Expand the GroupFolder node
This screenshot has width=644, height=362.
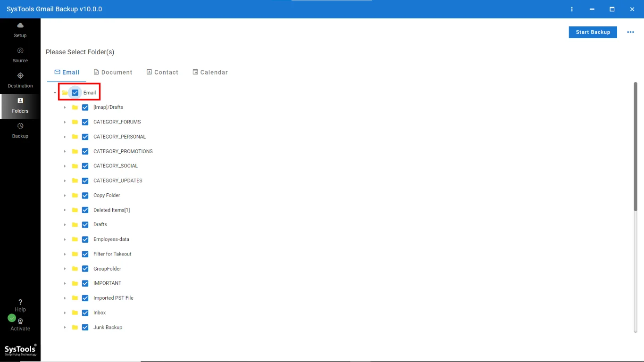(x=65, y=269)
